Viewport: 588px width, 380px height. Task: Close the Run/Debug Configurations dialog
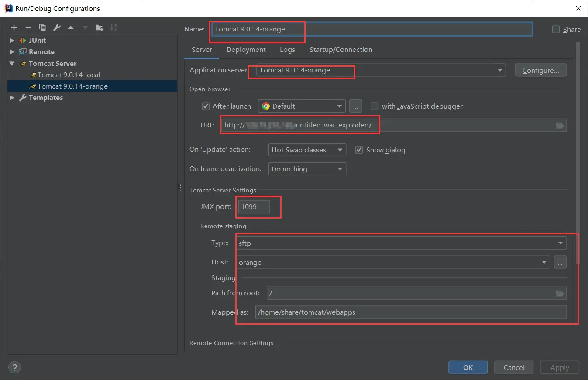click(578, 8)
